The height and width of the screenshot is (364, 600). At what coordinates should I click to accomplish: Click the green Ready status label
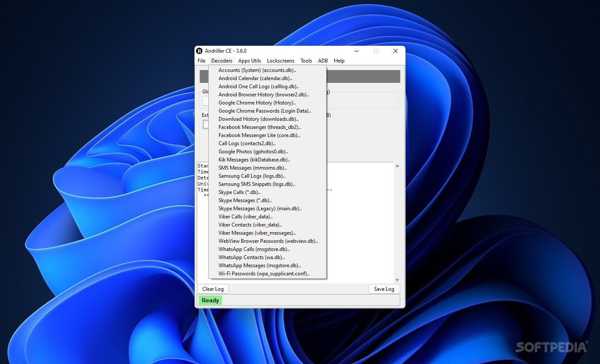point(210,300)
